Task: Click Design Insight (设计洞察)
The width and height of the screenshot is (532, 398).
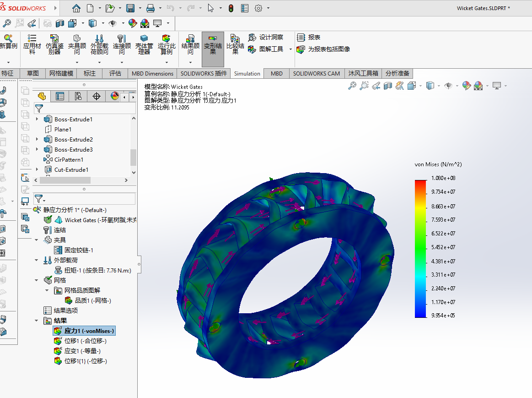Action: (266, 38)
